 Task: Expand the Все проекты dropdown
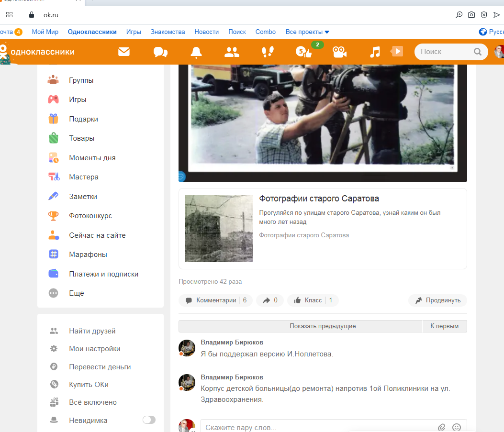click(x=307, y=32)
